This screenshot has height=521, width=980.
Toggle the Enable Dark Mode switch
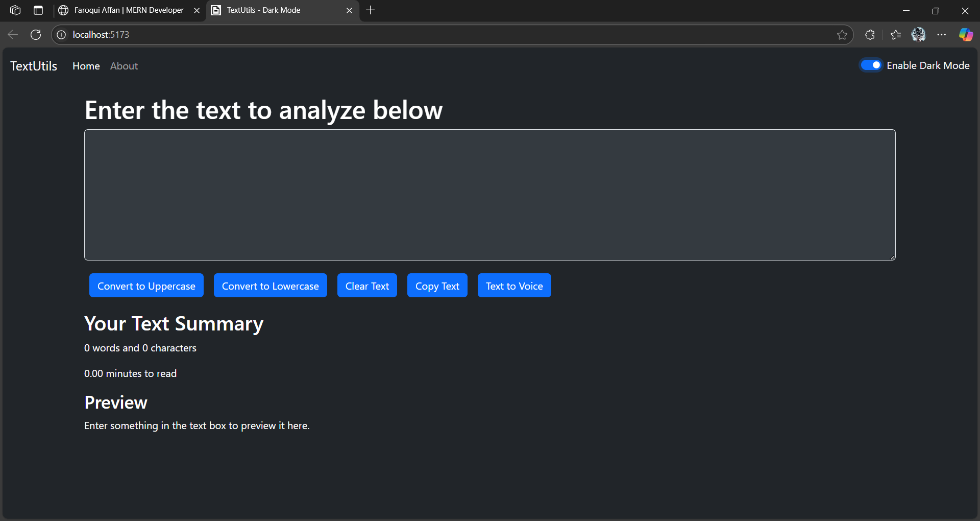point(871,65)
